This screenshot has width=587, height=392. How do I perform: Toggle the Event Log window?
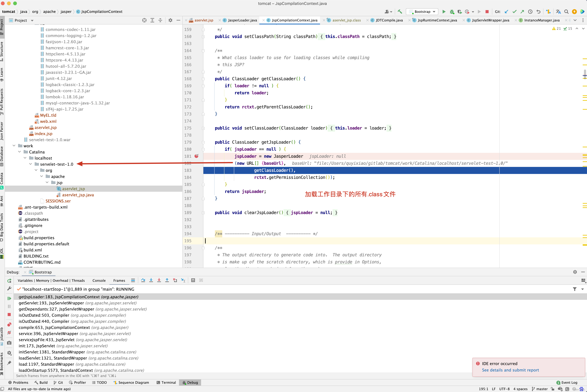(x=567, y=383)
